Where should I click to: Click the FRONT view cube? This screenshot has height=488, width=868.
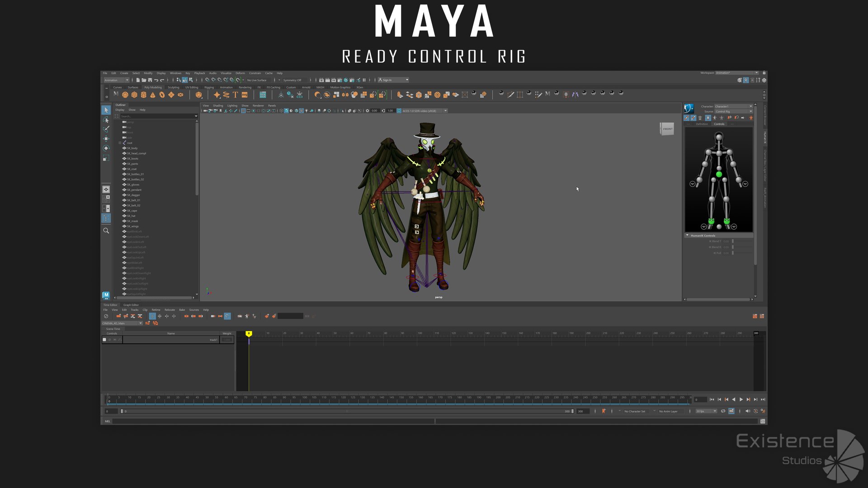(667, 129)
